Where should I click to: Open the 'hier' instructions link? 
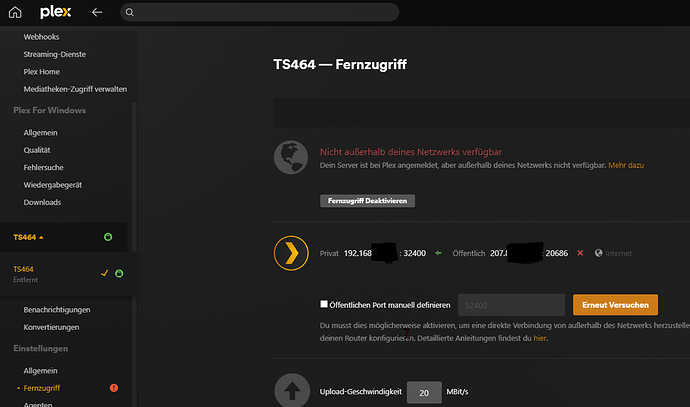coord(540,338)
